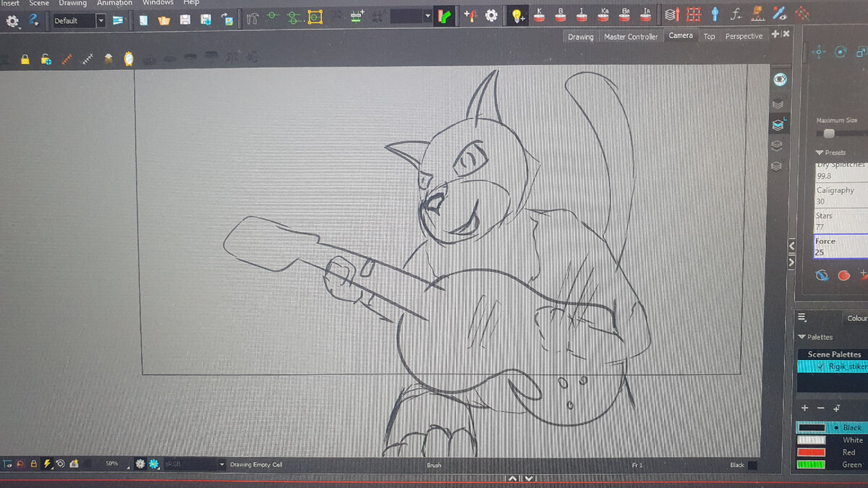Switch to the Top view tab
Image resolution: width=868 pixels, height=488 pixels.
point(710,36)
